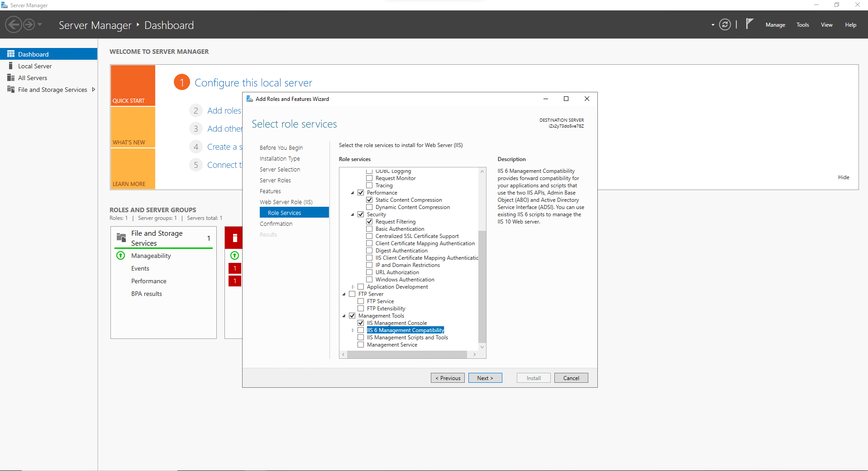Viewport: 868px width, 471px height.
Task: Open LEARN MORE tile
Action: [133, 169]
